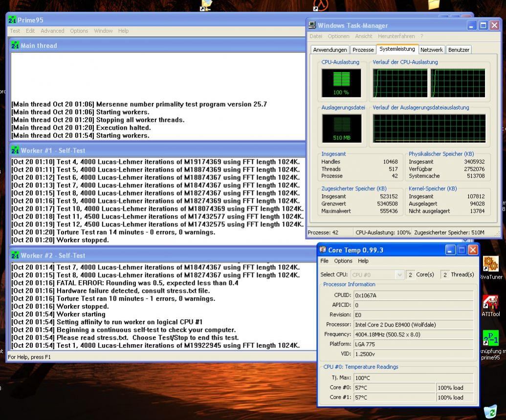
Task: Click Core #0 temperature 57°C field
Action: [x=395, y=387]
